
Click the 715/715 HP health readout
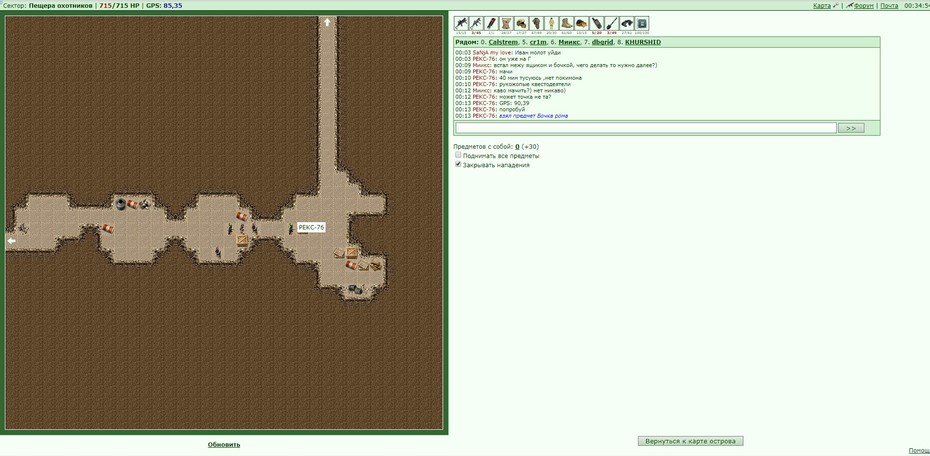pos(120,5)
